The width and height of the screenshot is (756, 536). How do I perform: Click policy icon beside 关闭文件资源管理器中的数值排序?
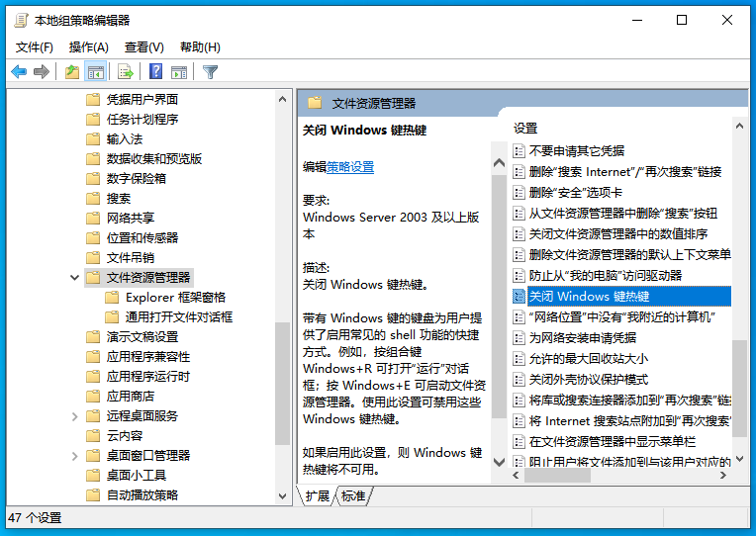(x=519, y=234)
